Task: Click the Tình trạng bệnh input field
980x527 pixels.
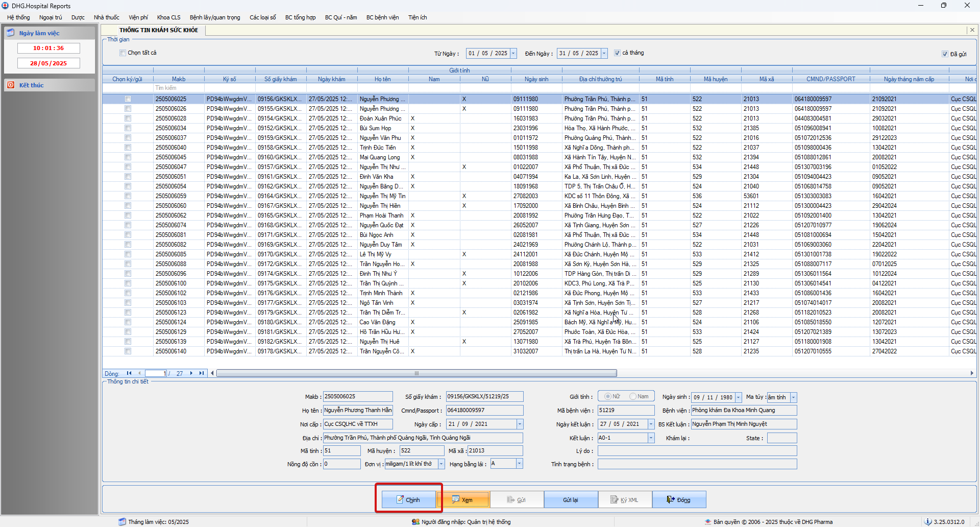Action: click(x=697, y=464)
